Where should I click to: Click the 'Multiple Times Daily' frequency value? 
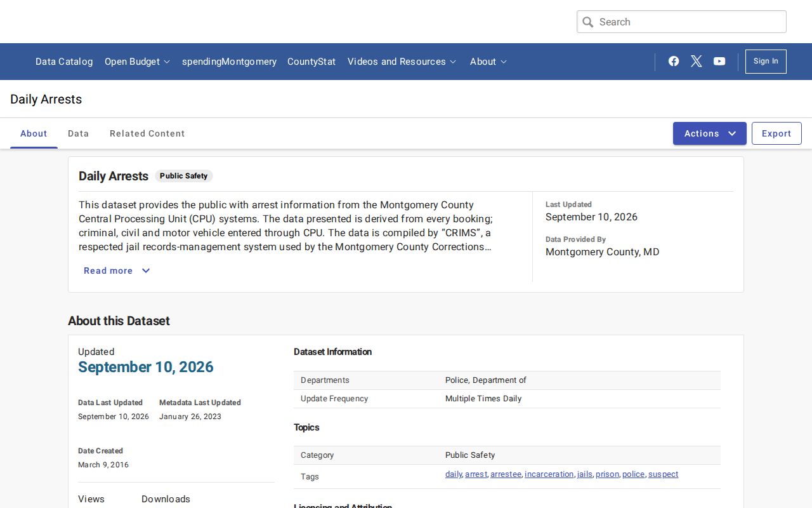[483, 399]
